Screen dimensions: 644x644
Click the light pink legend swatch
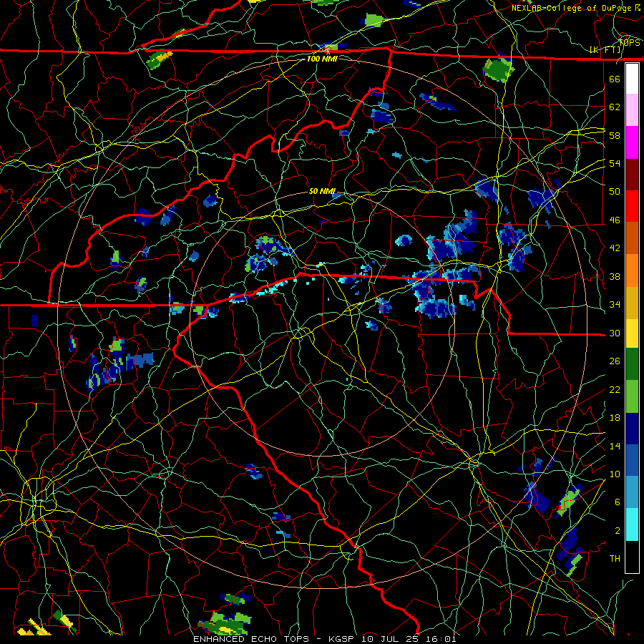tap(632, 110)
